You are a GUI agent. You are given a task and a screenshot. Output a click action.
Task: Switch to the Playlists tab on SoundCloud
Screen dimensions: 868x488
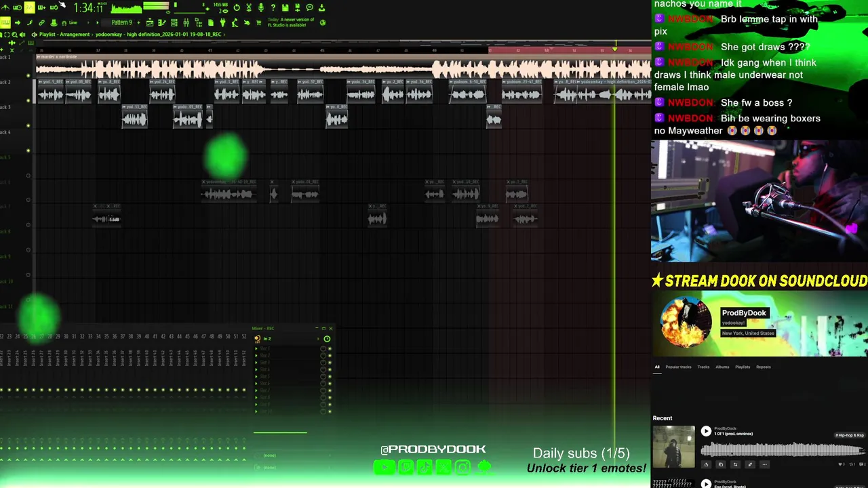click(743, 367)
